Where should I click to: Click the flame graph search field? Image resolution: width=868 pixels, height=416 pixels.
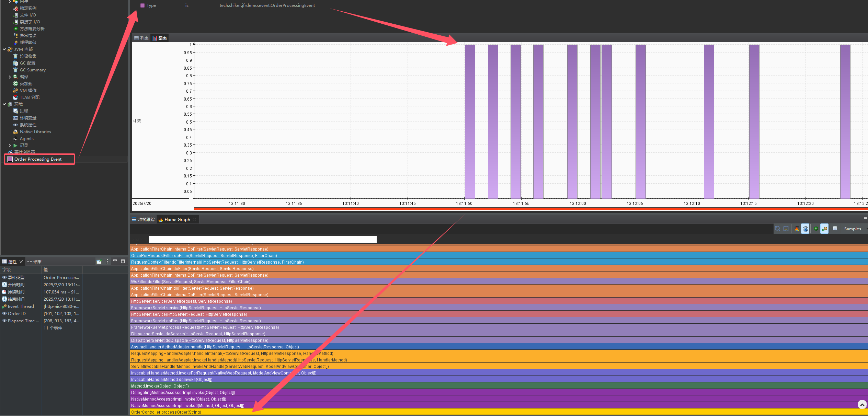pyautogui.click(x=262, y=239)
